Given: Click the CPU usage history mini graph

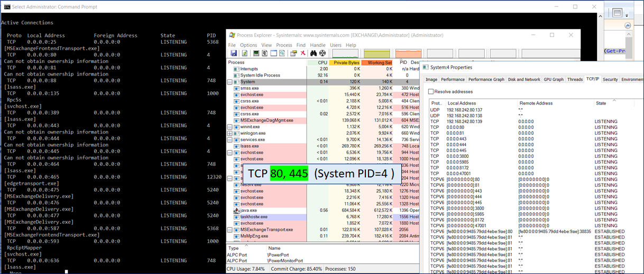Looking at the screenshot, I should pyautogui.click(x=345, y=53).
